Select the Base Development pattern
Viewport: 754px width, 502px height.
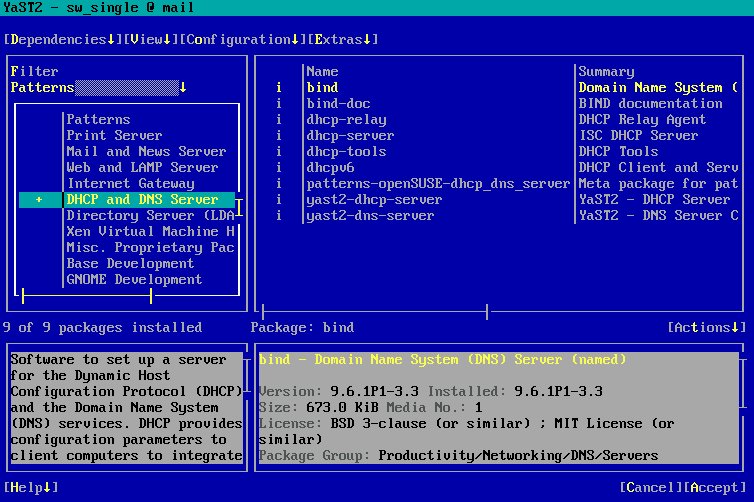click(x=127, y=264)
